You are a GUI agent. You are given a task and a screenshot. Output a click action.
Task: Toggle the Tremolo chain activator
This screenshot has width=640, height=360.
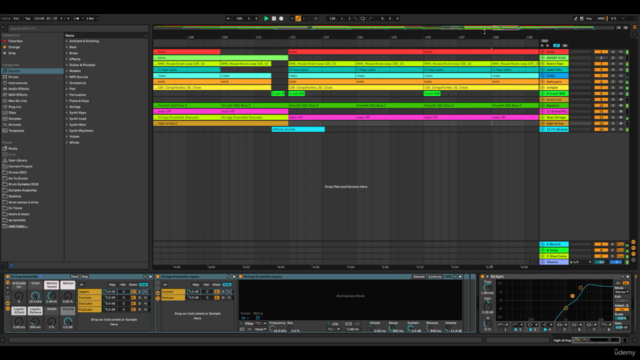tap(133, 298)
